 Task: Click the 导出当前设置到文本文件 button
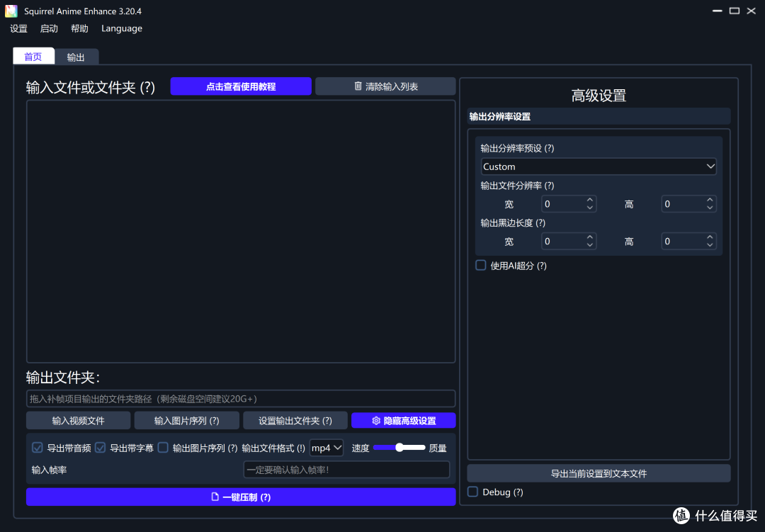[599, 472]
